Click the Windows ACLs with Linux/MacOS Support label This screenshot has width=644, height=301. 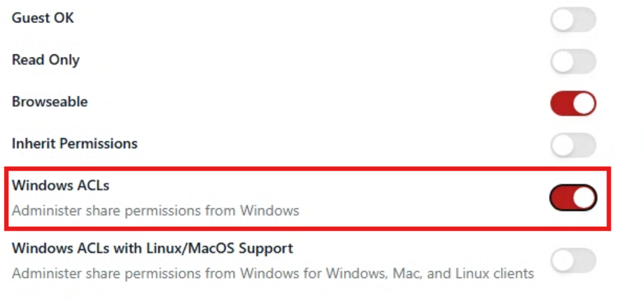pyautogui.click(x=153, y=249)
